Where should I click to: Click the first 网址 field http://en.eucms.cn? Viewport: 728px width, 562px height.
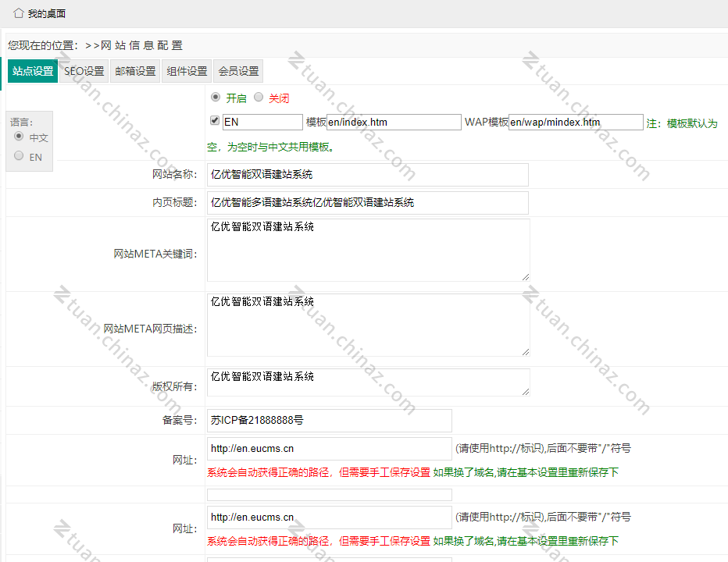point(329,449)
